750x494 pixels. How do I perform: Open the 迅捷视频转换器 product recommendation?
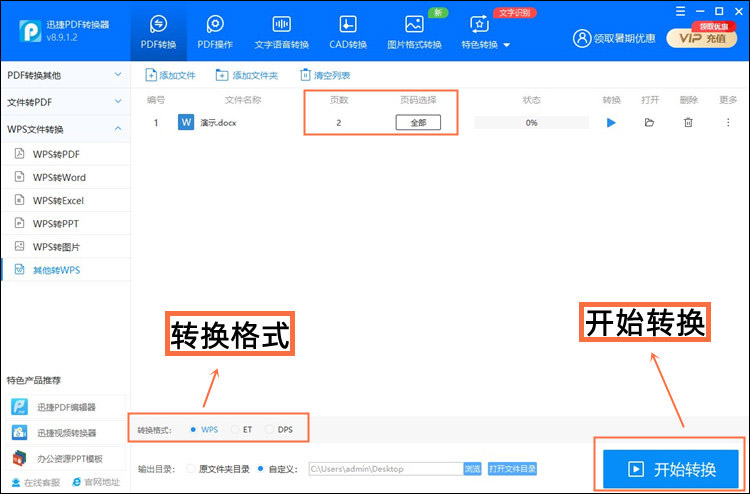pyautogui.click(x=66, y=433)
